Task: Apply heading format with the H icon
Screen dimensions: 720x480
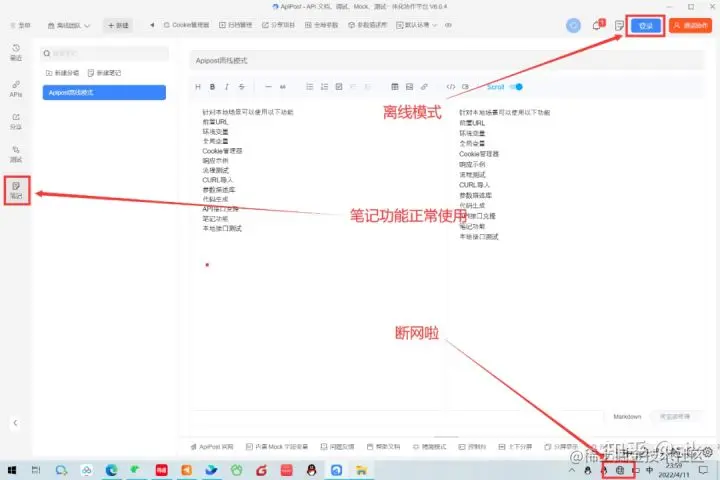Action: (198, 87)
